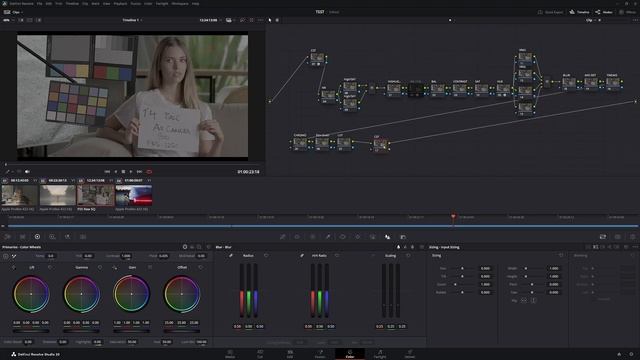Toggle the Nodes panel button
Viewport: 640px width, 360px height.
(604, 12)
